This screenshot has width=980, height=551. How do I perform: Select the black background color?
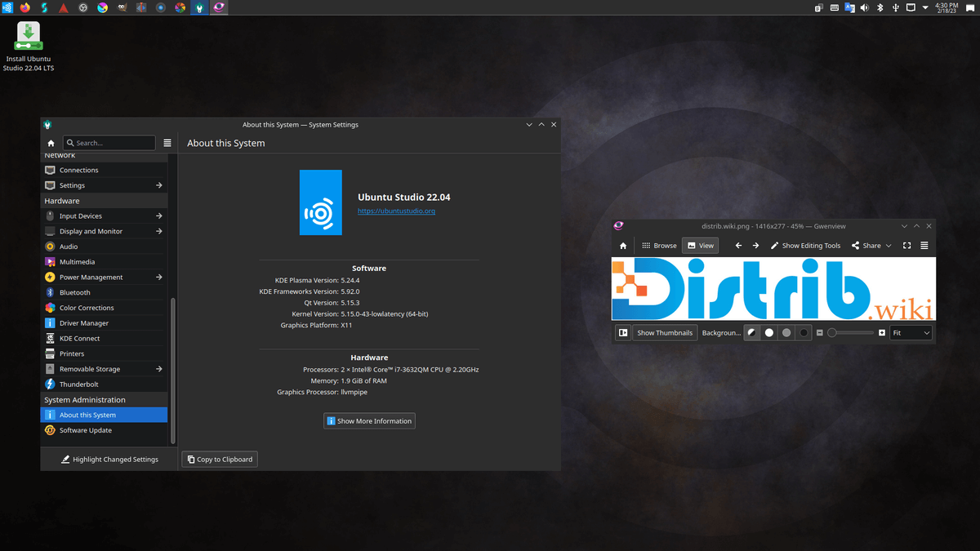click(804, 333)
